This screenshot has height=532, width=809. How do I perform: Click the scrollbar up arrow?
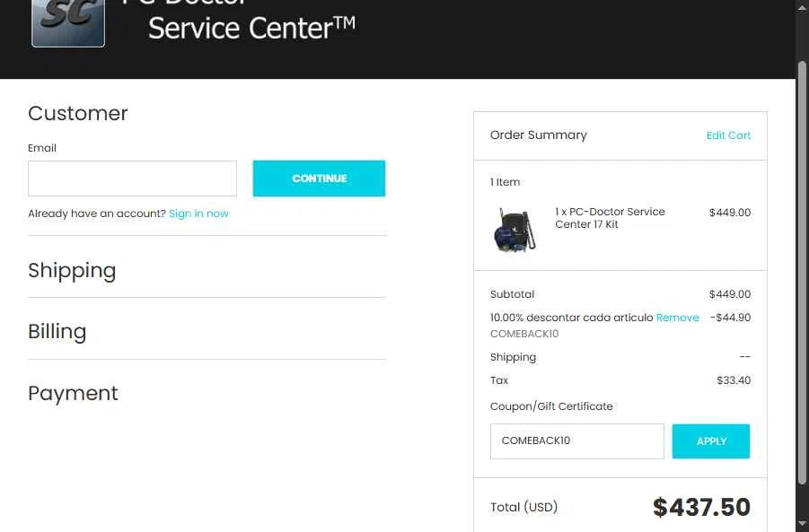pyautogui.click(x=802, y=7)
